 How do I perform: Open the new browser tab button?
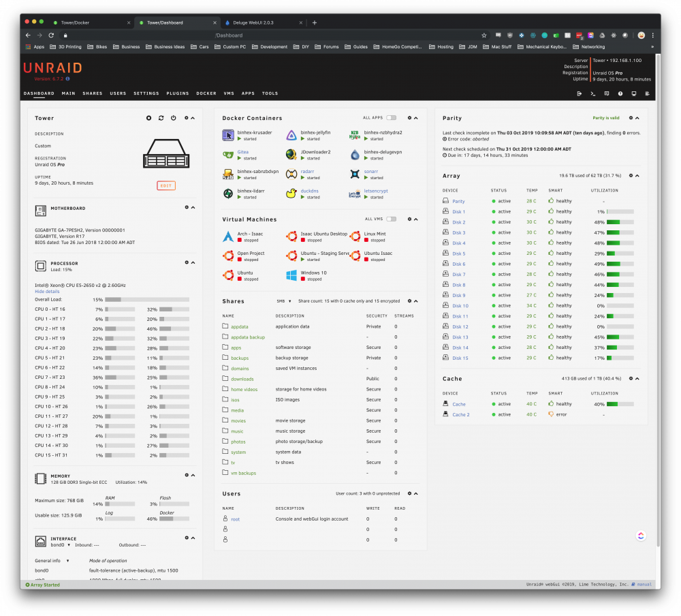(315, 22)
